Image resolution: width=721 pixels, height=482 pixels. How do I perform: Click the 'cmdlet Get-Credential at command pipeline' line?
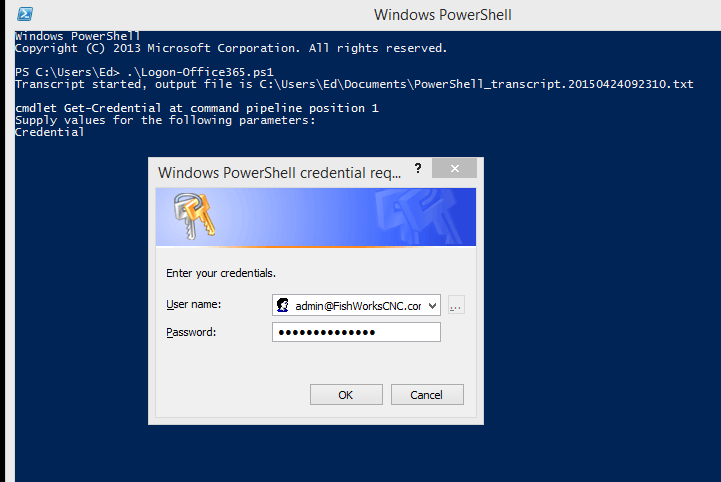point(197,108)
